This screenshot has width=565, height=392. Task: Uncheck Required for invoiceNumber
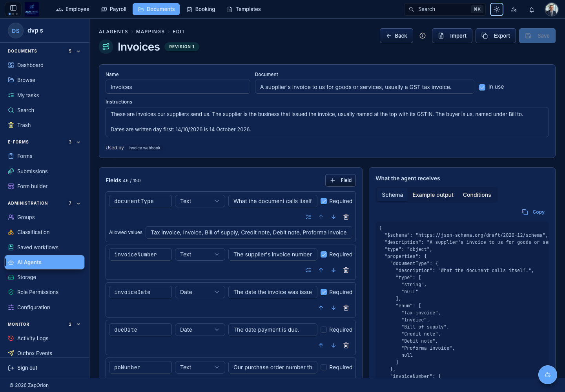coord(324,254)
